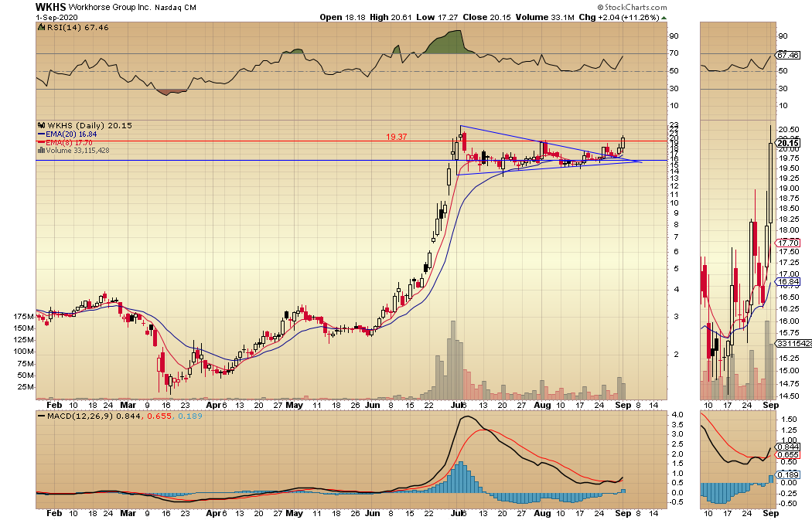This screenshot has width=812, height=520.
Task: Click the 0.189 histogram tag in zoom panel
Action: [x=788, y=475]
